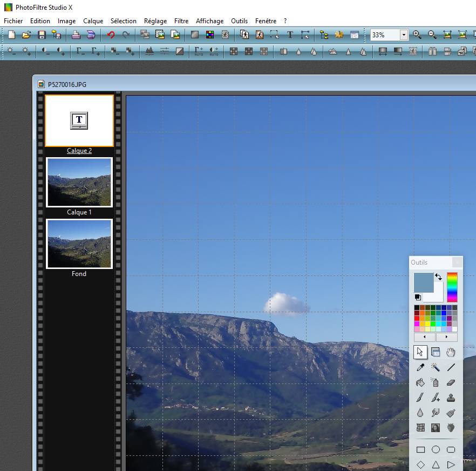This screenshot has height=471, width=476.
Task: Open the Calque menu
Action: (x=93, y=21)
